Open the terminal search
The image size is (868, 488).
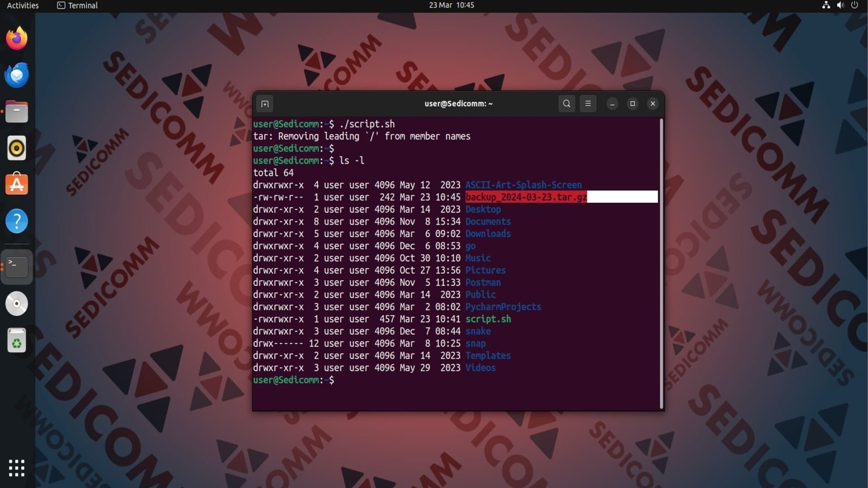pyautogui.click(x=566, y=104)
